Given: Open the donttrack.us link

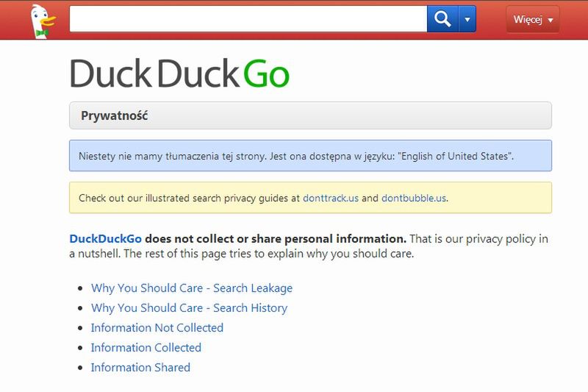Looking at the screenshot, I should click(330, 198).
